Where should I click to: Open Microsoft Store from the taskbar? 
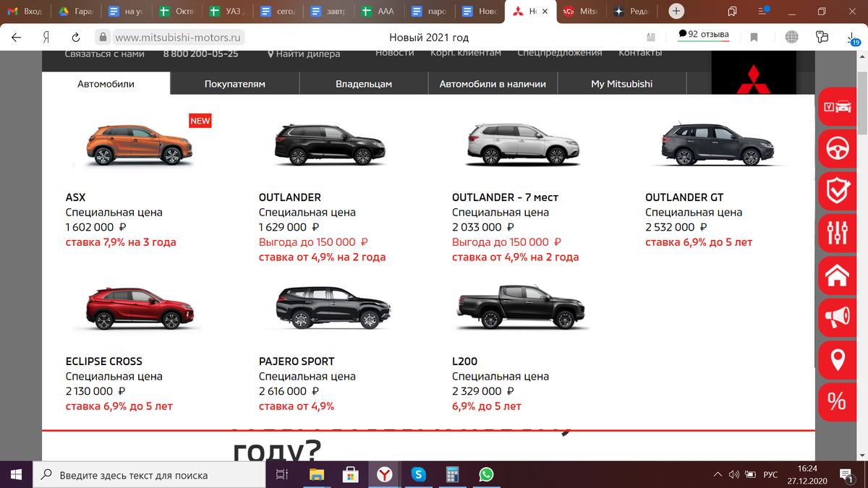[x=351, y=474]
